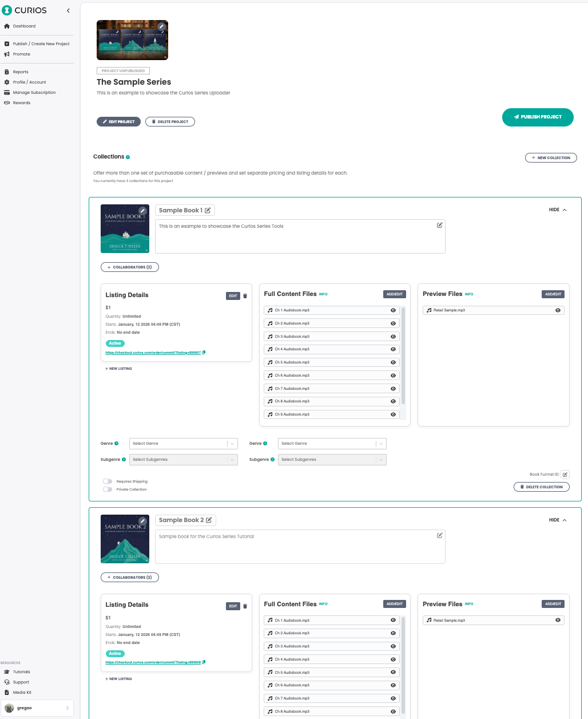Toggle Requires Shipping switch
The image size is (588, 719).
108,481
